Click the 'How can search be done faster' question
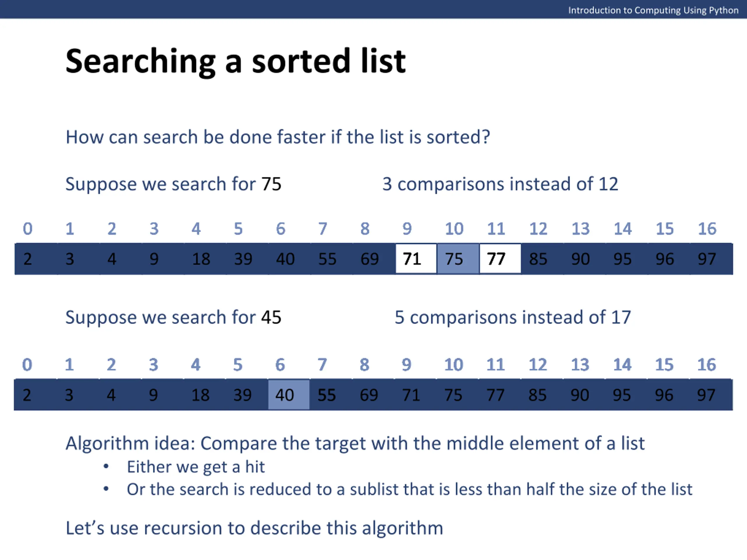 277,137
